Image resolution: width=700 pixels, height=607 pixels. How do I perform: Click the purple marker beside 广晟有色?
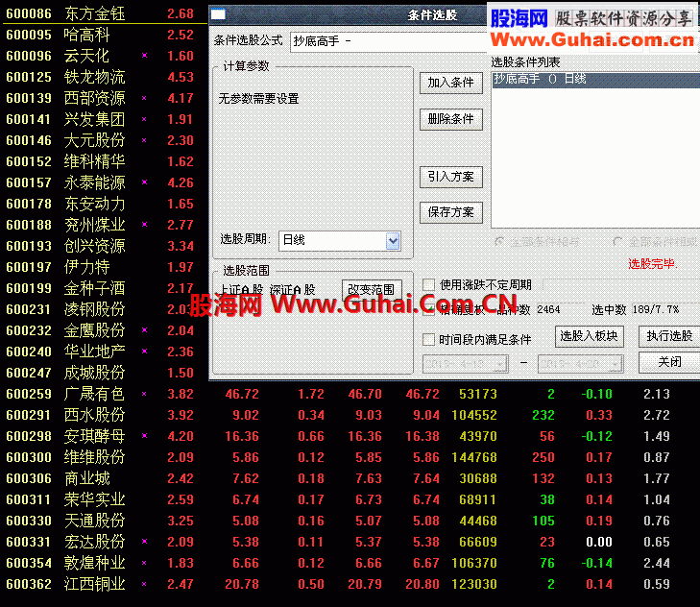[144, 394]
